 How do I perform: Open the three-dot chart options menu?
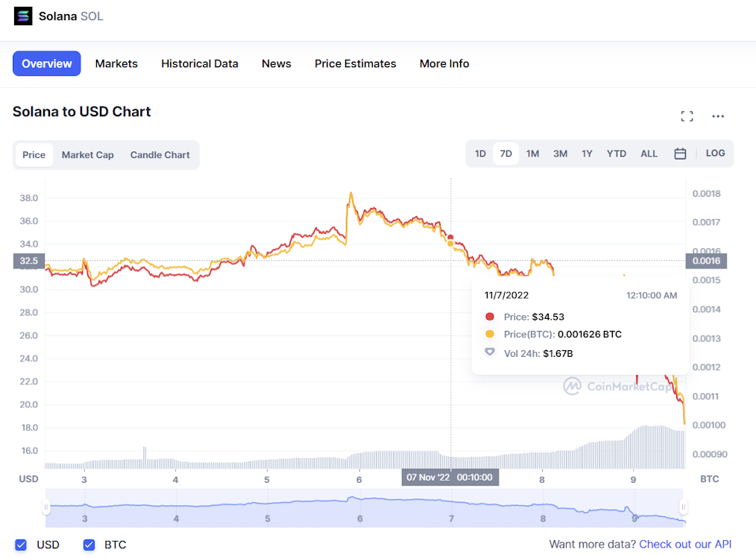(718, 116)
